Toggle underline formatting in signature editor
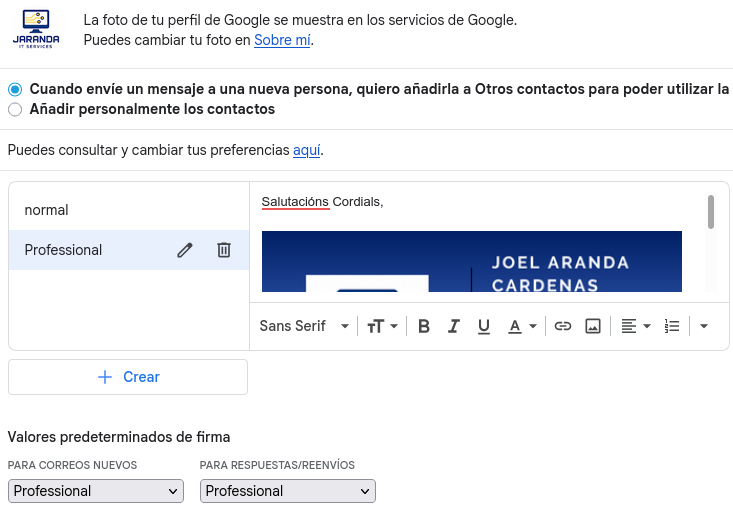The image size is (733, 513). coord(484,326)
